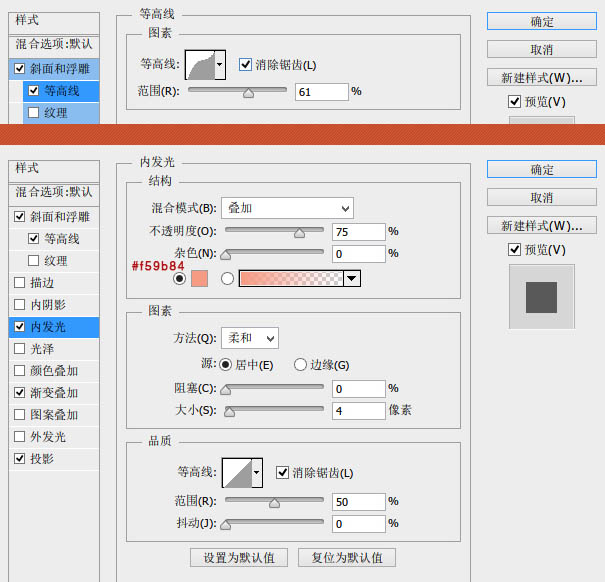
Task: Toggle lower 预览(V) checkbox
Action: coord(514,250)
